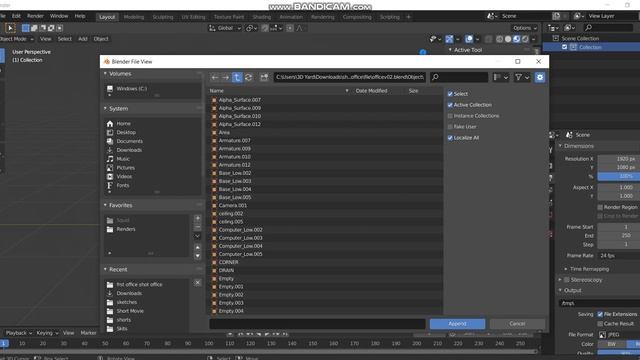Enable the Render Region checkbox
The height and width of the screenshot is (360, 640).
[600, 207]
